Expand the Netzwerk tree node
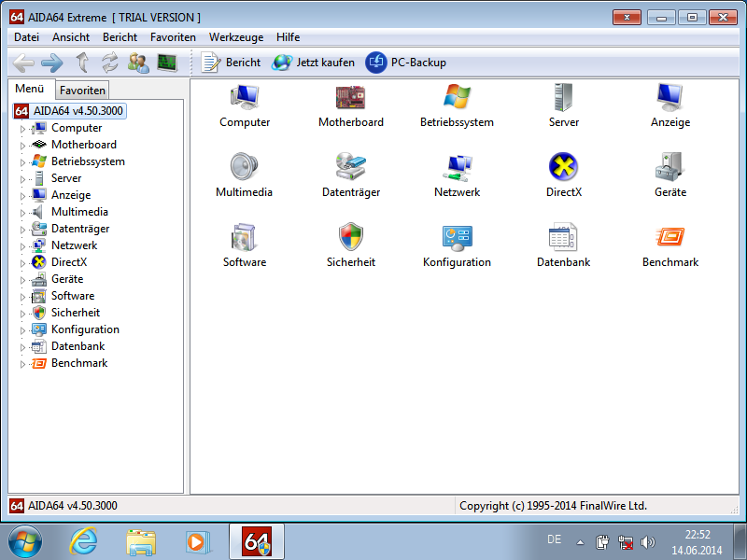This screenshot has height=560, width=747. [22, 246]
